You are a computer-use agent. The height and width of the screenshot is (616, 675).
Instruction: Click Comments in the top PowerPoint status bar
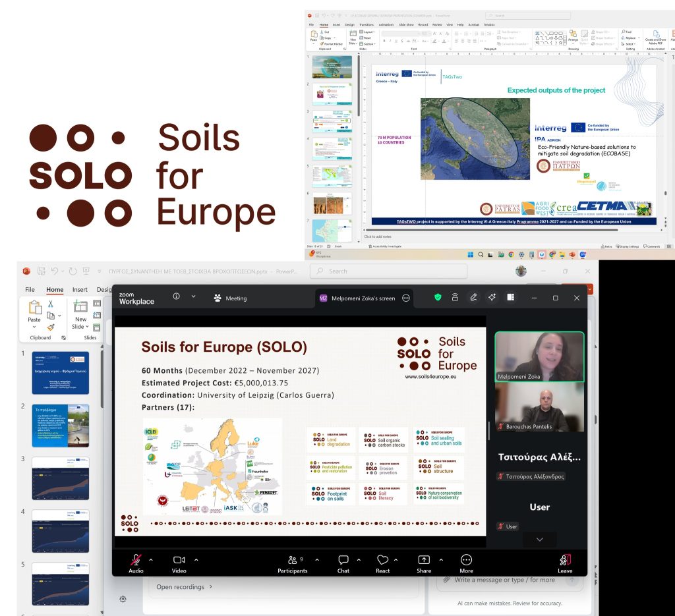tap(652, 246)
